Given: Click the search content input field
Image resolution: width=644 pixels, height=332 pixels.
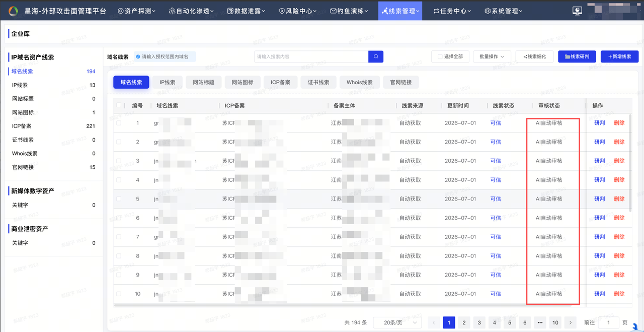Looking at the screenshot, I should (x=311, y=56).
